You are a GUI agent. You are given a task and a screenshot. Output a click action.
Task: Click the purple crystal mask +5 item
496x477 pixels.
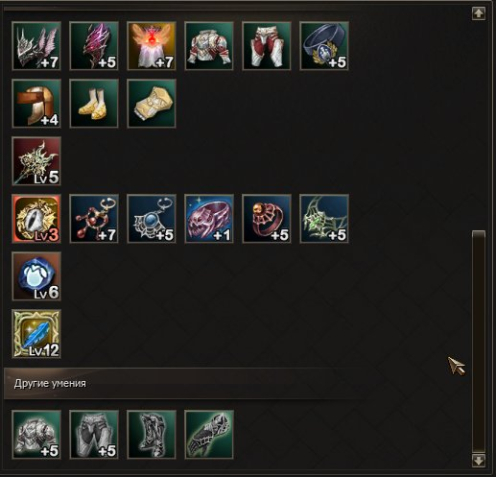click(94, 46)
